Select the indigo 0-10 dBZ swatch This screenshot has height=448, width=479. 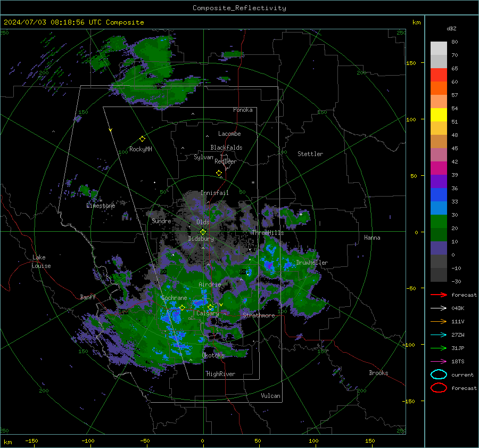coord(439,248)
